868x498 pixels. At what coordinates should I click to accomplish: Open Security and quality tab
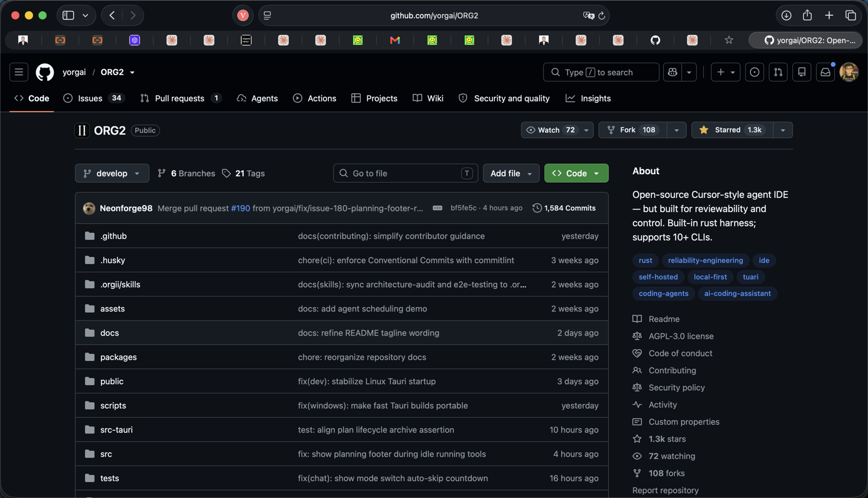(x=504, y=99)
